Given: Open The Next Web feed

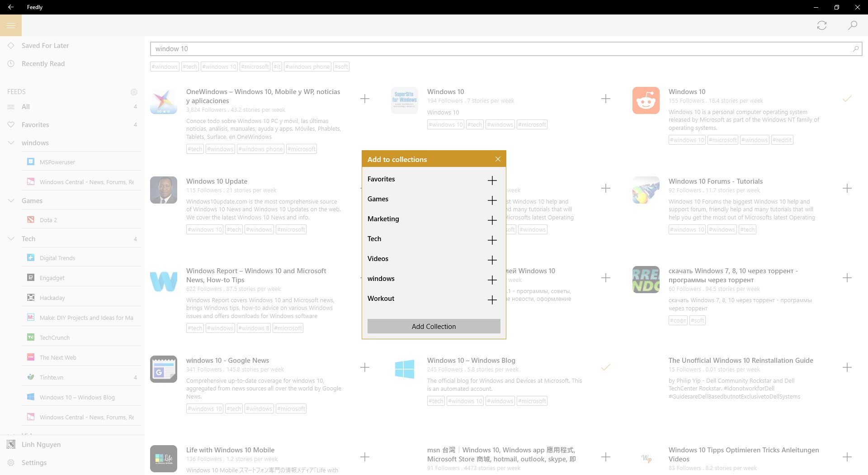Looking at the screenshot, I should [81, 357].
